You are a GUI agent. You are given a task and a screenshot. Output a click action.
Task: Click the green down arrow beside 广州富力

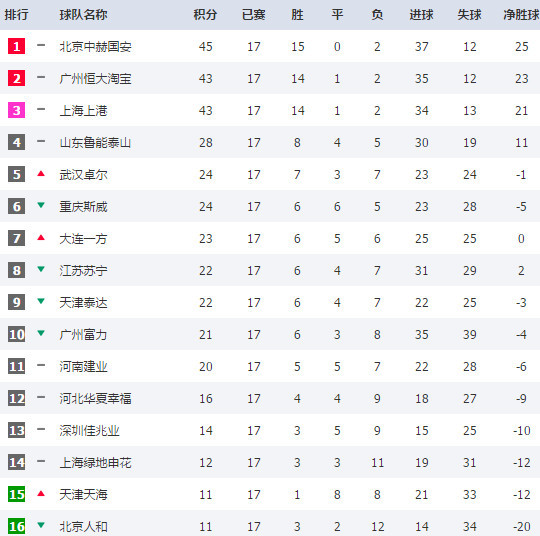pos(41,333)
